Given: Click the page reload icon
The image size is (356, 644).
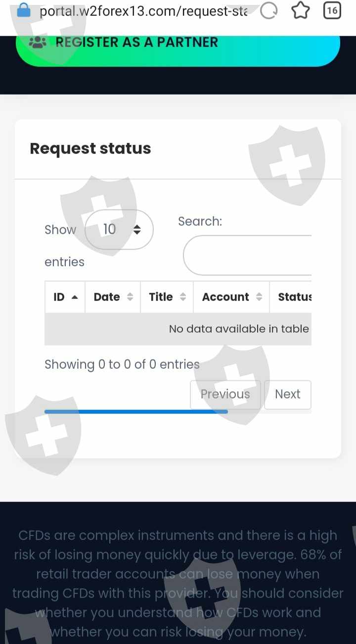Looking at the screenshot, I should [x=268, y=10].
